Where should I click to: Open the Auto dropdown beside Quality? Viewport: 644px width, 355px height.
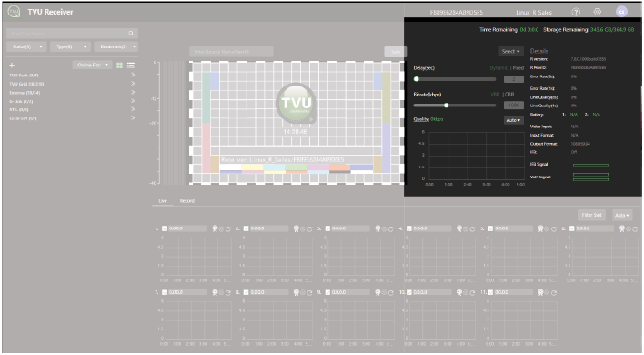click(513, 120)
